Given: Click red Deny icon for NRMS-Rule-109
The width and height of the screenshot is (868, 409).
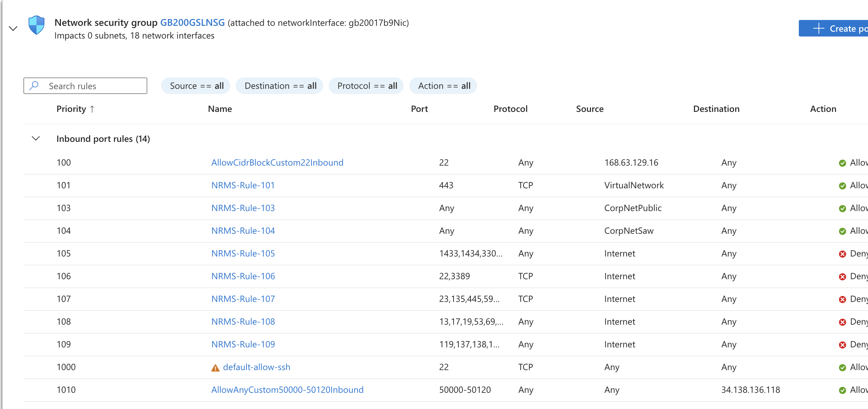Looking at the screenshot, I should tap(842, 345).
